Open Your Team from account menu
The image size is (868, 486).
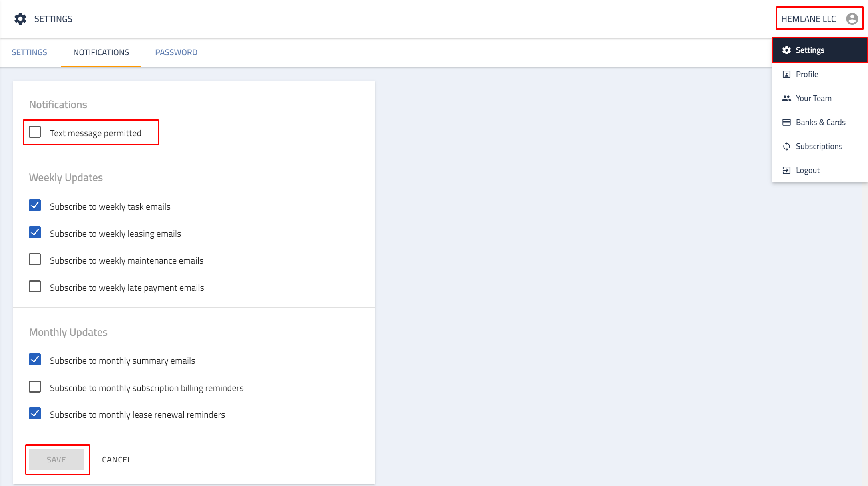coord(820,98)
